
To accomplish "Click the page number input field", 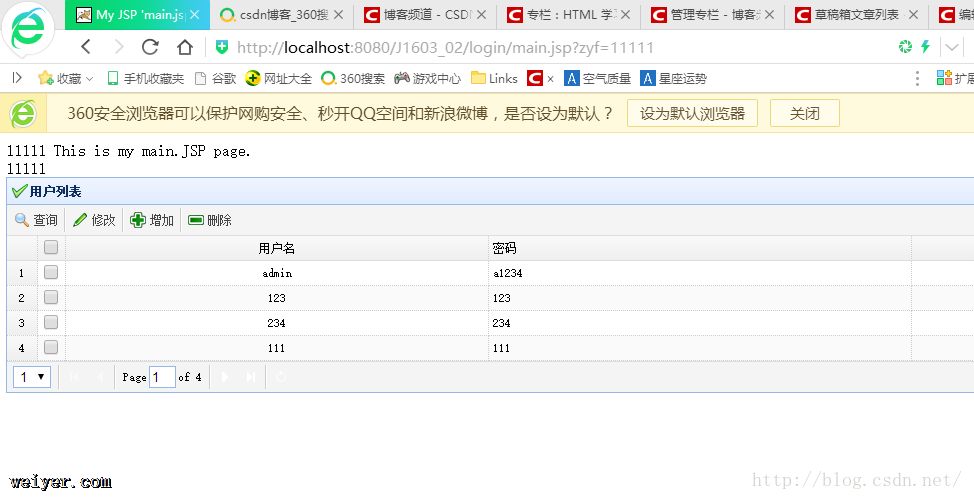I will coord(162,376).
